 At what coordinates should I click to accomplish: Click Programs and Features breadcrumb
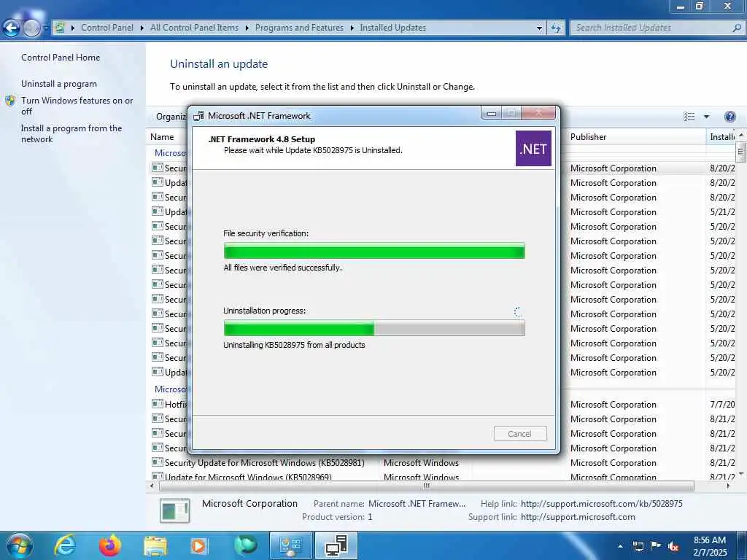[x=299, y=28]
